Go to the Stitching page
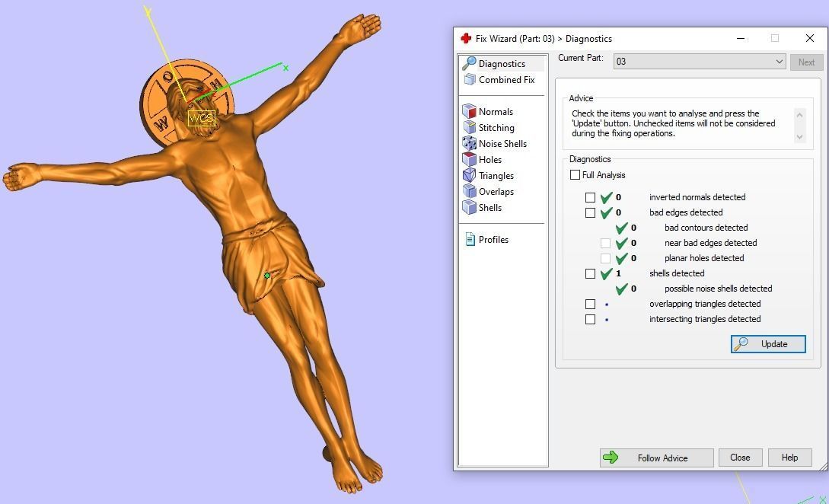 496,127
